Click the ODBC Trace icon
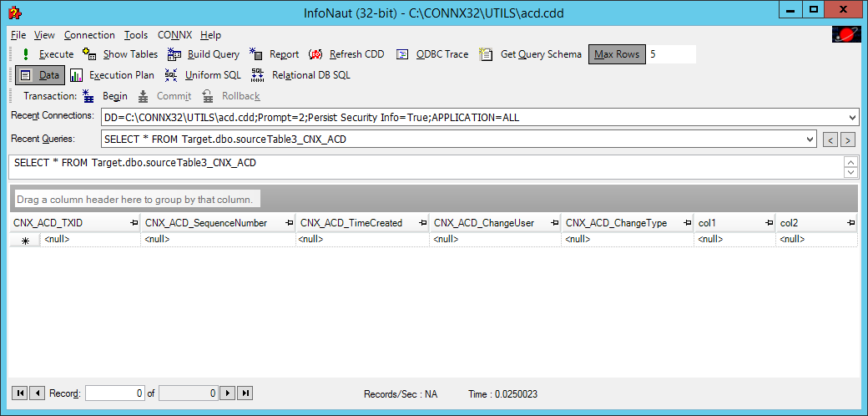Image resolution: width=868 pixels, height=416 pixels. pos(402,54)
